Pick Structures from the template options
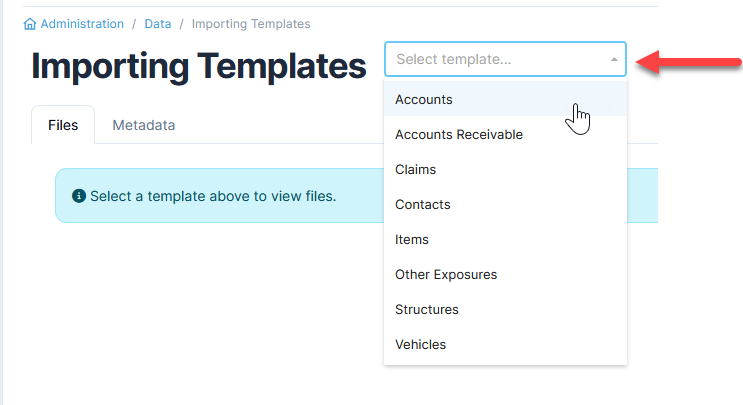The width and height of the screenshot is (743, 405). (506, 310)
